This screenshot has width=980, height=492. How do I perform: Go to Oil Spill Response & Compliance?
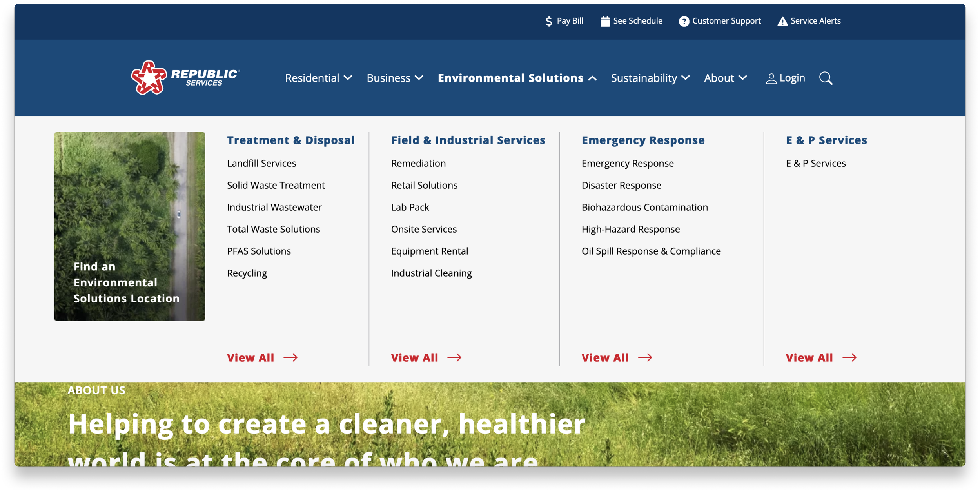click(651, 251)
